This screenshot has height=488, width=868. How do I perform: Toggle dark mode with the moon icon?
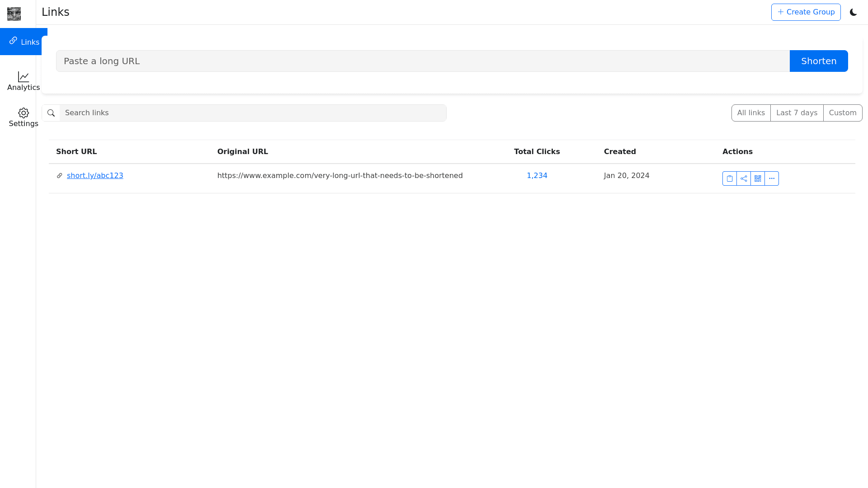853,12
